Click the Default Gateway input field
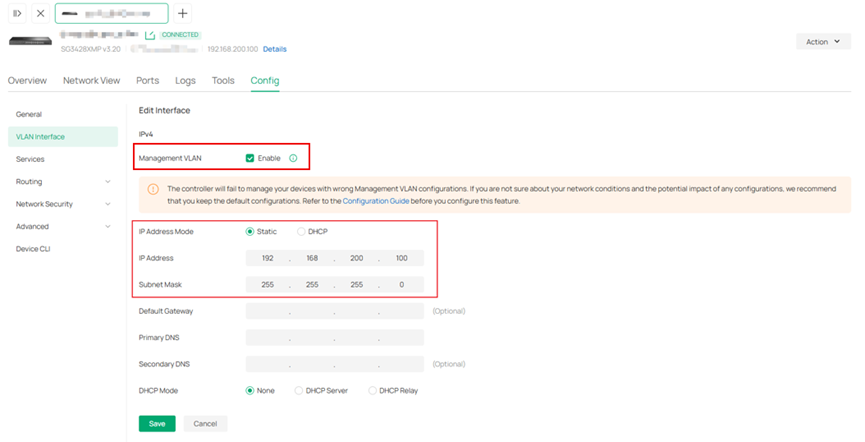 tap(334, 311)
